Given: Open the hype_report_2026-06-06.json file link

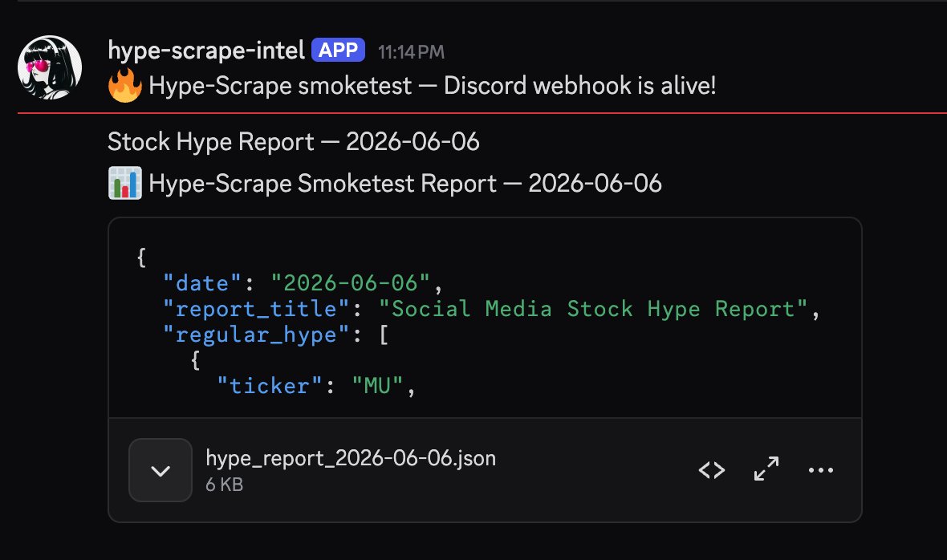Looking at the screenshot, I should pyautogui.click(x=351, y=458).
